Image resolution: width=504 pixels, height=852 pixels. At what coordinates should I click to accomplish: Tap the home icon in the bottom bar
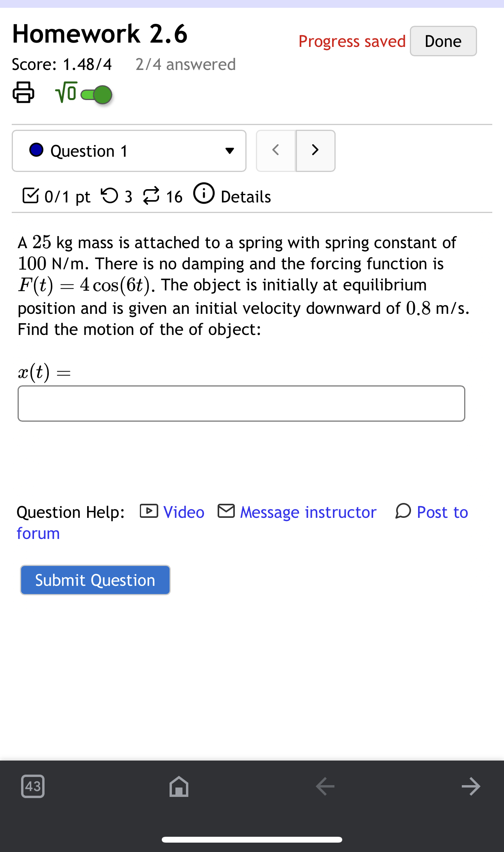click(178, 787)
